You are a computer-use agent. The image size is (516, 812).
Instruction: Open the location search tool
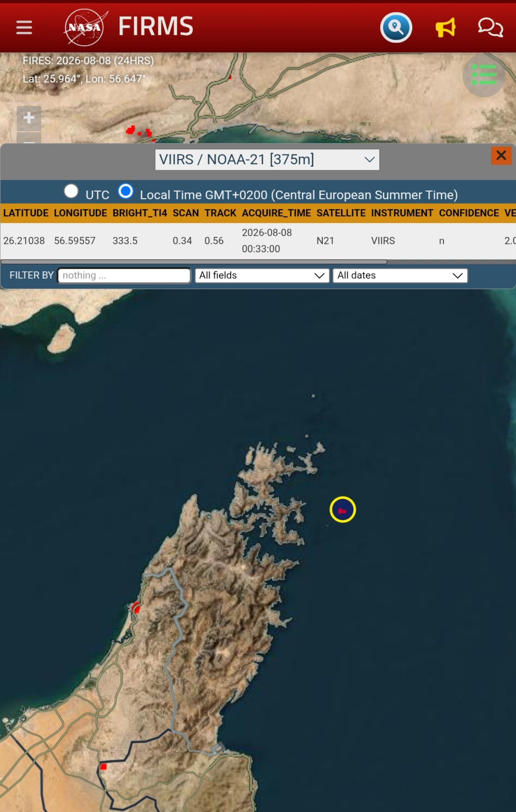(396, 27)
